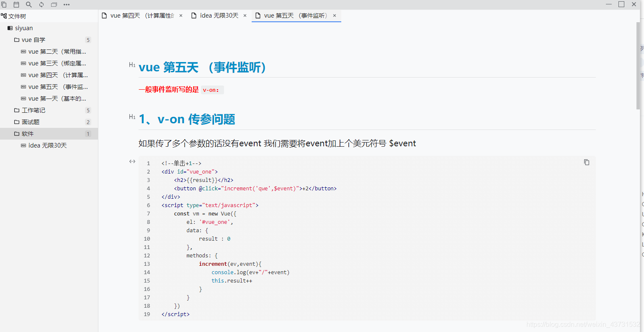The width and height of the screenshot is (644, 332).
Task: Click the doc icon beside idea 无限30天 in tree
Action: (23, 145)
